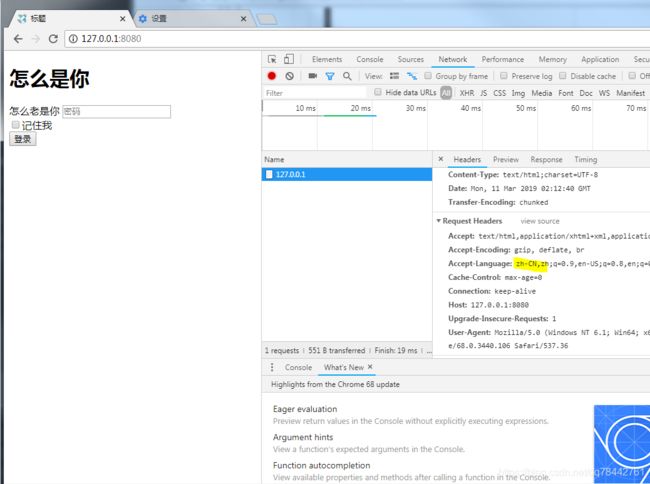Filter requests by XHR
650x484 pixels.
[467, 93]
